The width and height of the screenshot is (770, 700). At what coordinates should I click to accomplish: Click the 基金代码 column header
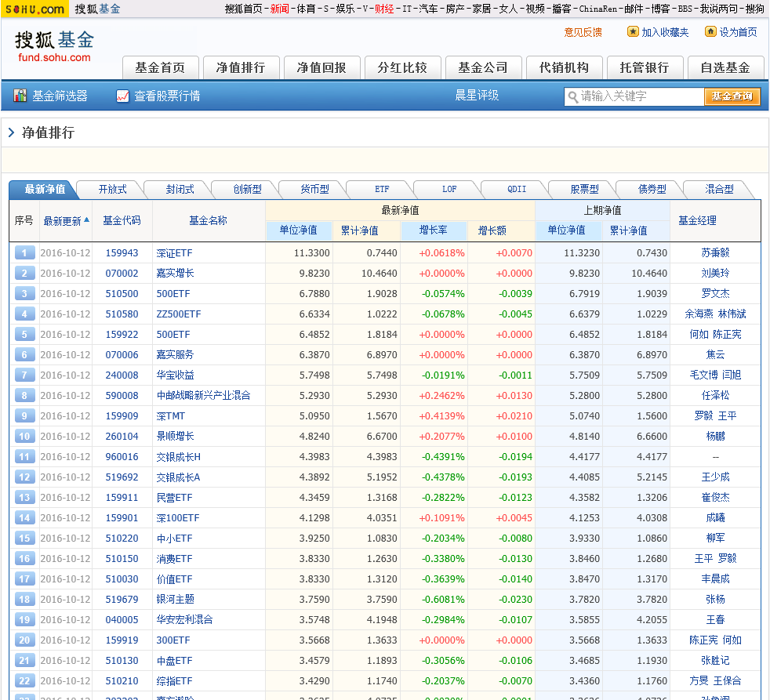122,221
